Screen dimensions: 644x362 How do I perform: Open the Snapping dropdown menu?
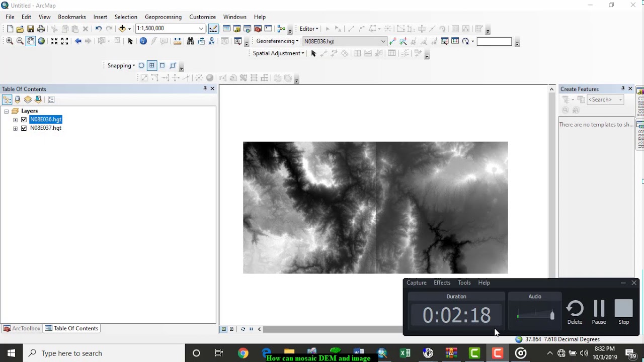[121, 65]
